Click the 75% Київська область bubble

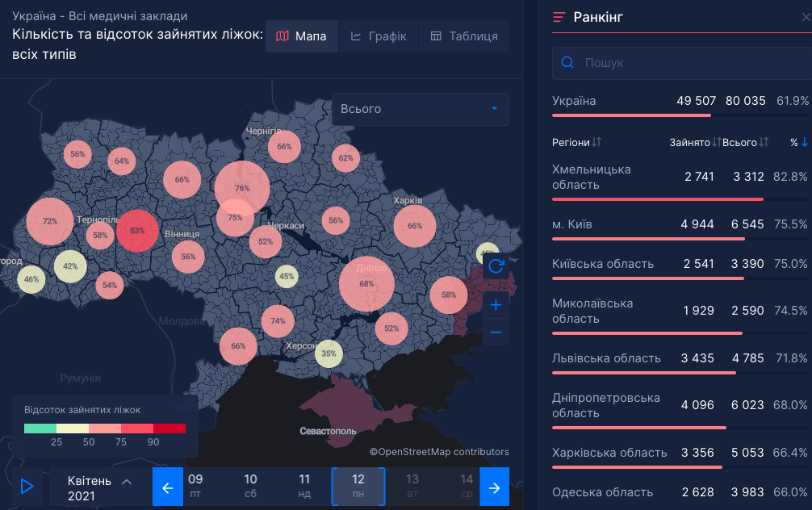point(235,217)
